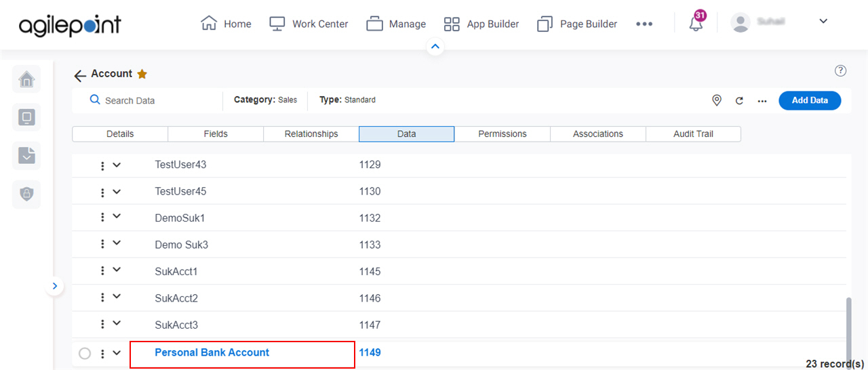Click the document check icon in left sidebar
The height and width of the screenshot is (370, 868).
(26, 156)
